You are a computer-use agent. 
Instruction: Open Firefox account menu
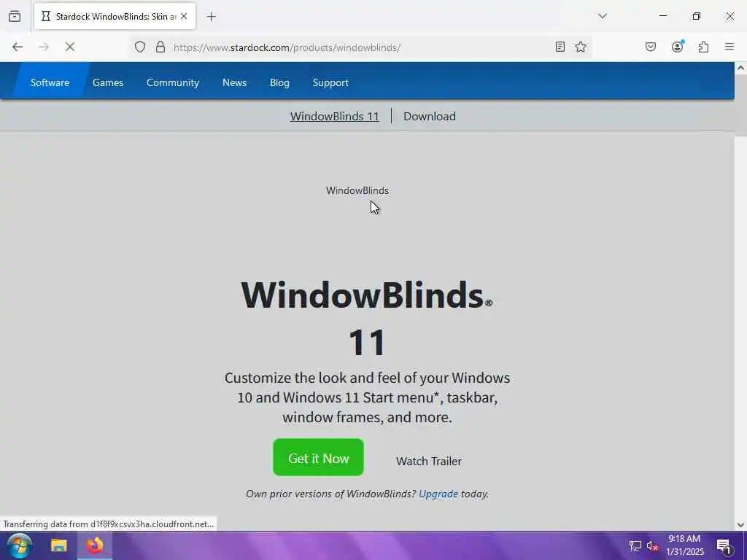677,46
